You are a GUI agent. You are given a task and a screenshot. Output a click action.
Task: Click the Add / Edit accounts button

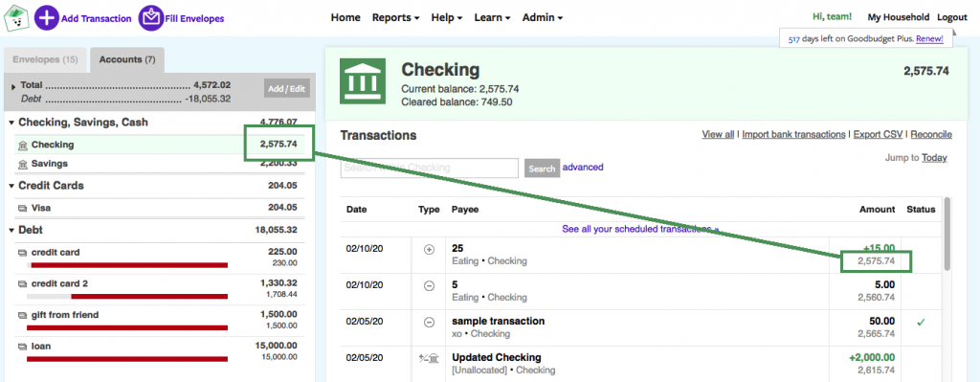pos(287,89)
